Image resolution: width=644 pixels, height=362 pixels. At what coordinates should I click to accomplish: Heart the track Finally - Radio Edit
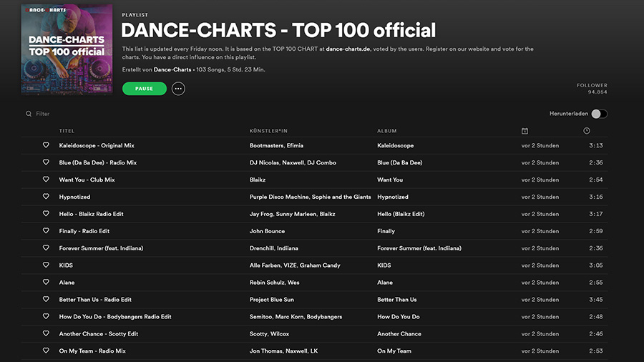pos(46,230)
